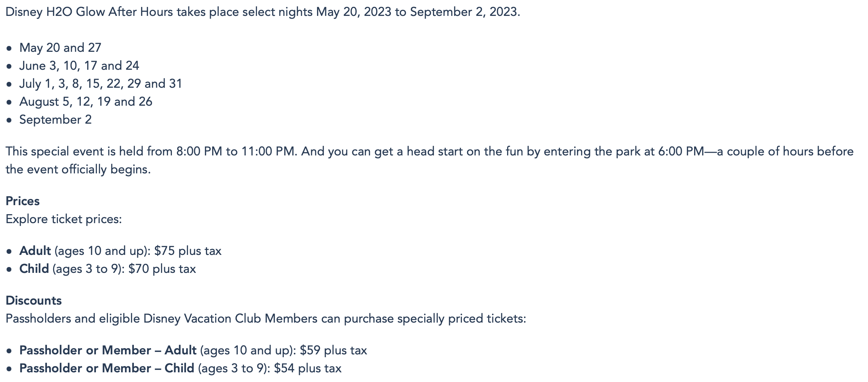
Task: Click the "Discounts" heading
Action: pos(34,300)
